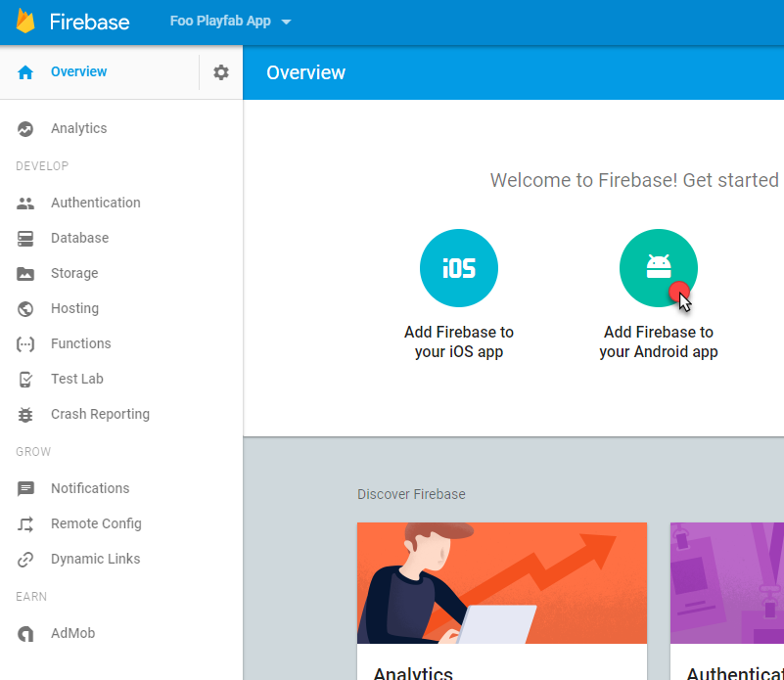Click the Discover Firebase heading
784x680 pixels.
(x=411, y=494)
